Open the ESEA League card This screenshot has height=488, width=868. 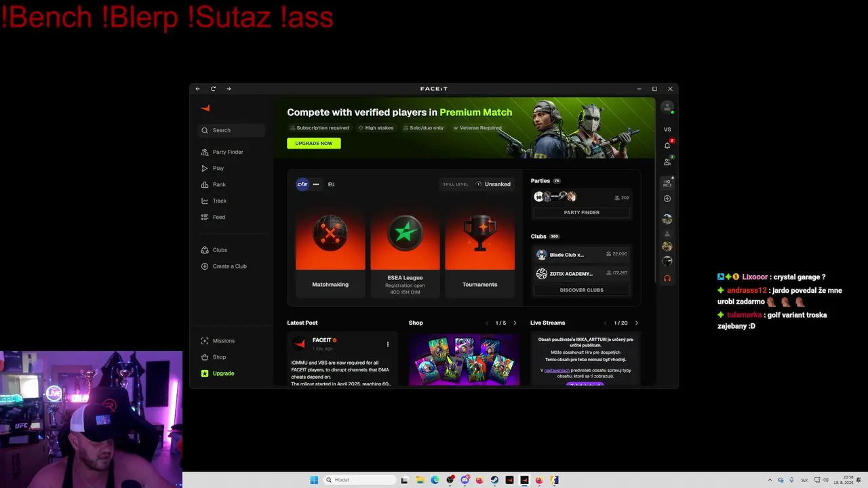point(405,252)
